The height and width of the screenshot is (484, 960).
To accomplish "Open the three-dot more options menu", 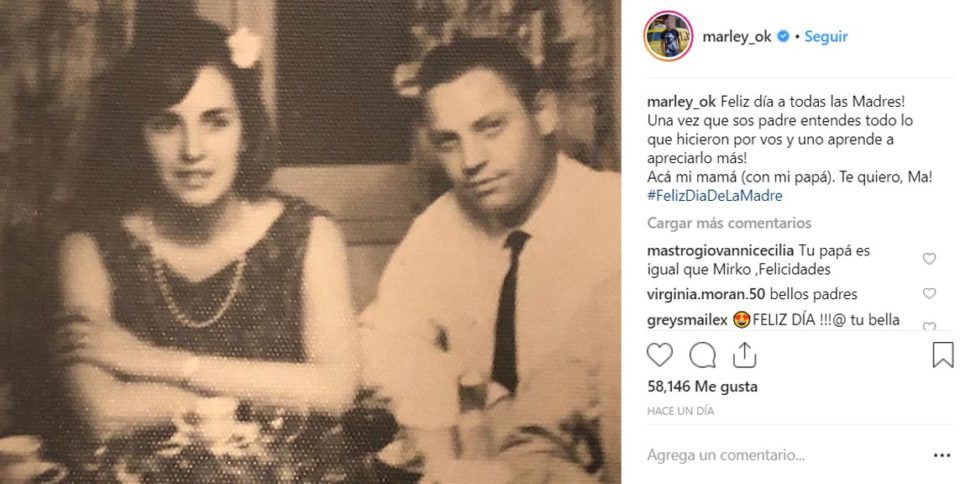I will (942, 455).
